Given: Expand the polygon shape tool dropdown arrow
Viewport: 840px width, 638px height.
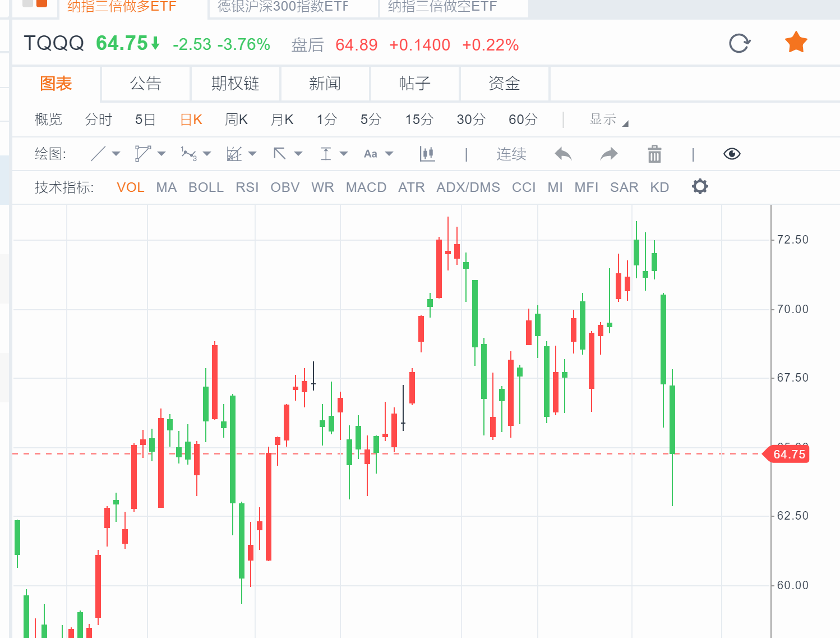Looking at the screenshot, I should click(x=161, y=154).
